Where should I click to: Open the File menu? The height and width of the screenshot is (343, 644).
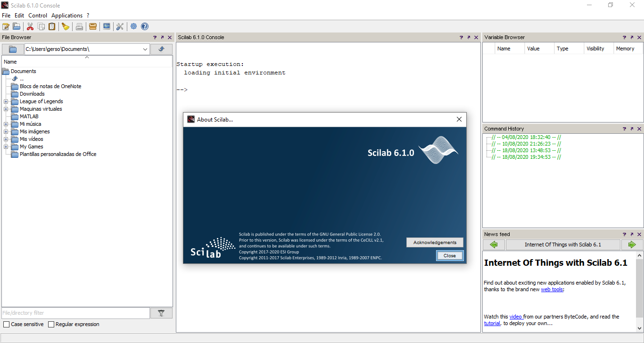[x=6, y=16]
